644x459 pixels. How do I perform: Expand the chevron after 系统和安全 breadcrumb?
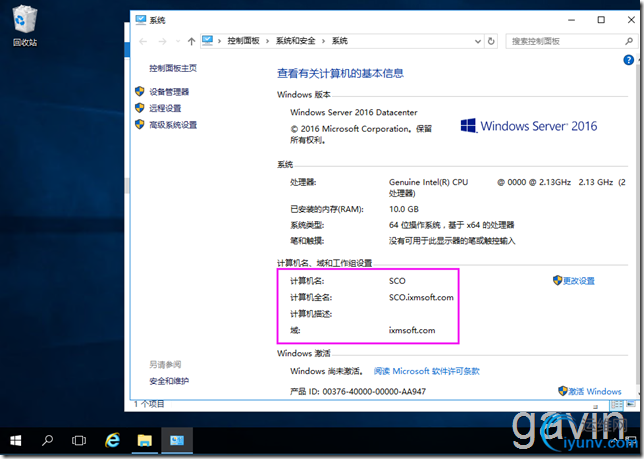point(324,41)
